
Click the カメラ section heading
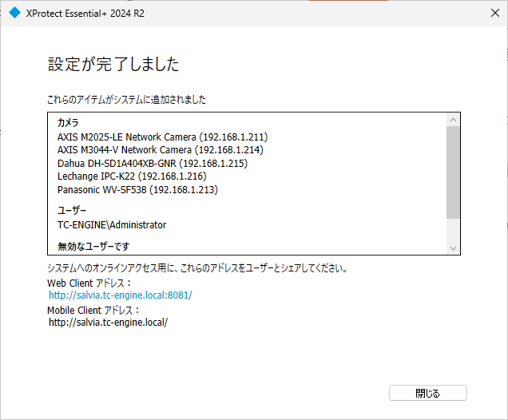[x=68, y=123]
